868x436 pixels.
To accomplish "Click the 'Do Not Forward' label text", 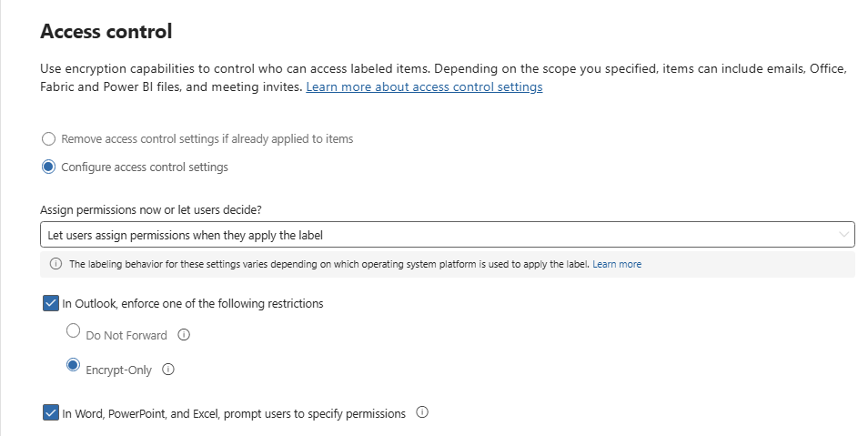I will point(126,335).
